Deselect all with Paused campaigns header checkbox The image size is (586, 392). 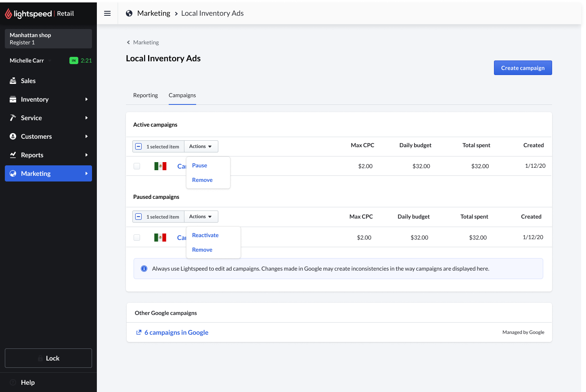click(x=138, y=217)
